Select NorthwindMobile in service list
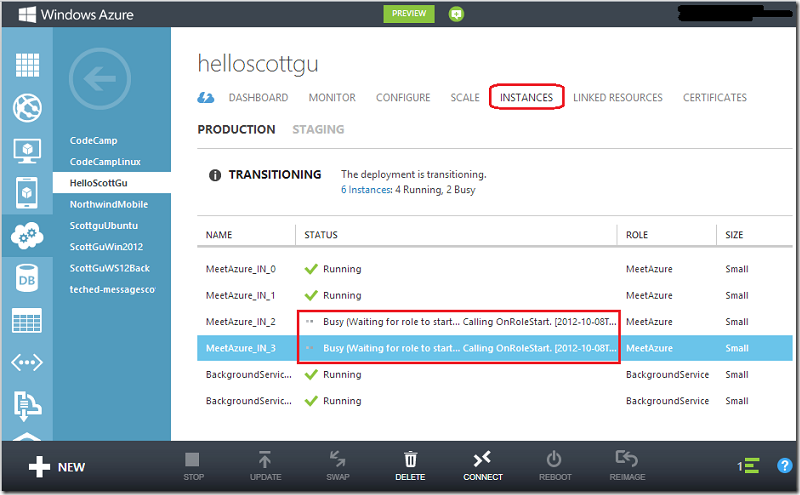 [x=109, y=204]
